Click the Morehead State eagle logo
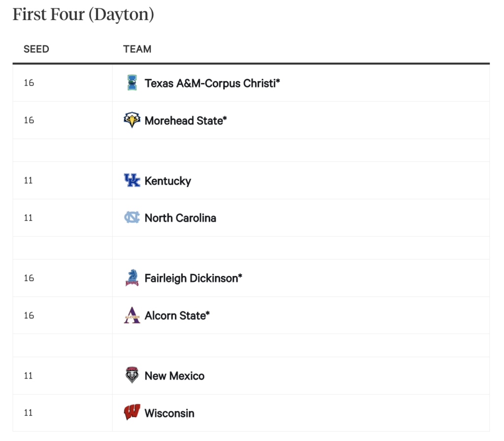504x441 pixels. [132, 120]
